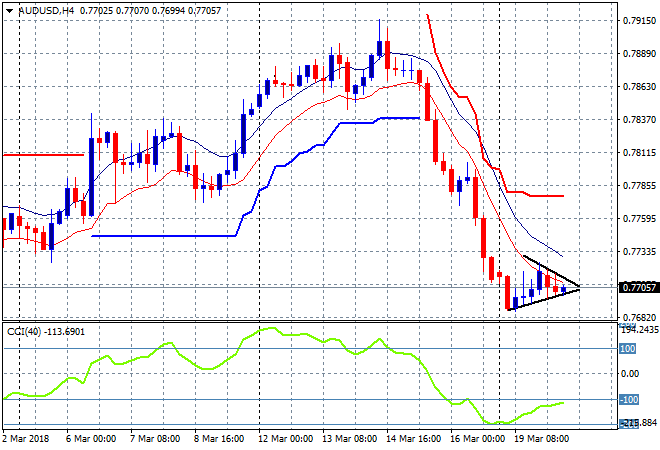This screenshot has height=450, width=660.
Task: Click the 0.78115 price axis label
Action: (639, 152)
